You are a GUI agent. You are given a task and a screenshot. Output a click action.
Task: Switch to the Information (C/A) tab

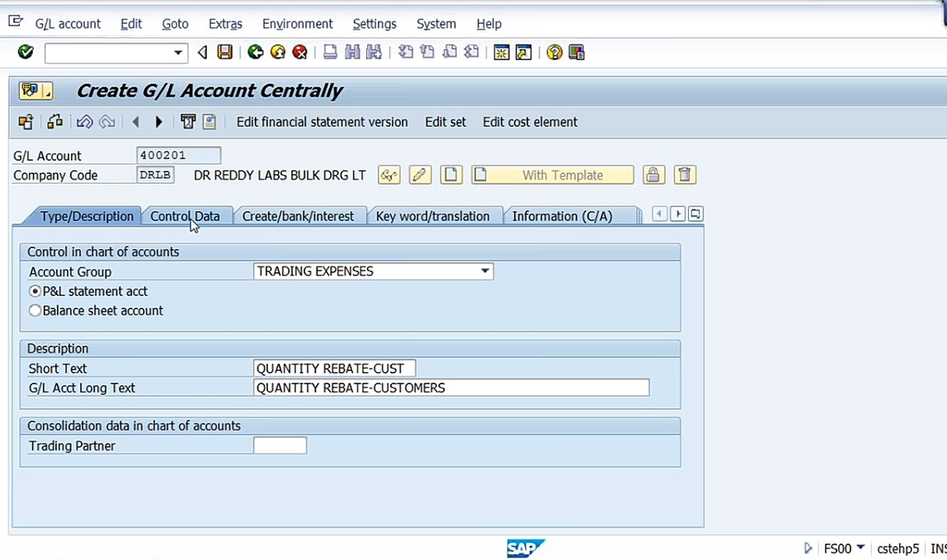tap(563, 216)
